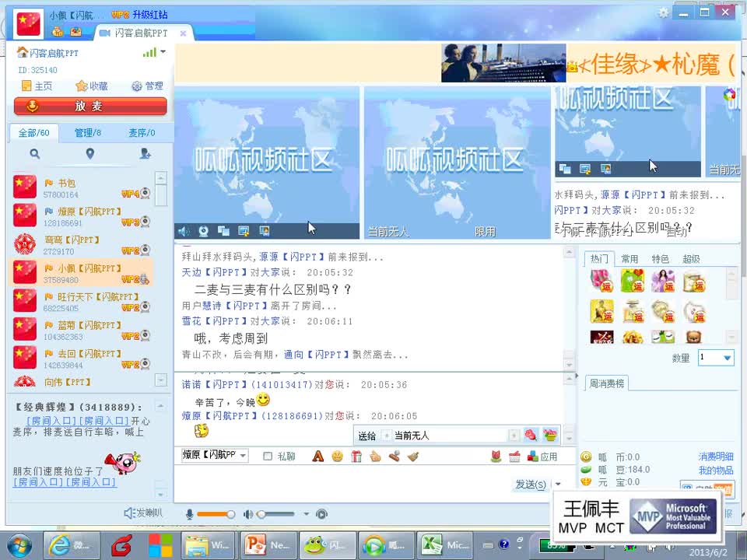Click the flower basket icon next to 送给 field
The width and height of the screenshot is (747, 560).
[x=550, y=435]
